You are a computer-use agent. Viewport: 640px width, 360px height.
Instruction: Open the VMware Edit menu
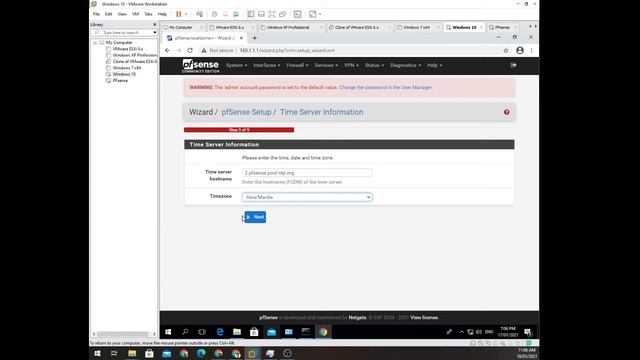pos(108,14)
